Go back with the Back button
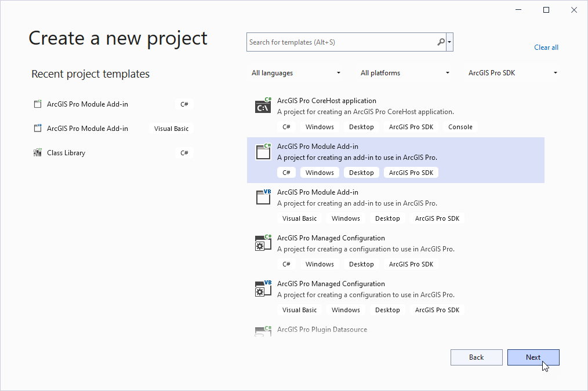Viewport: 588px width, 391px height. 476,357
